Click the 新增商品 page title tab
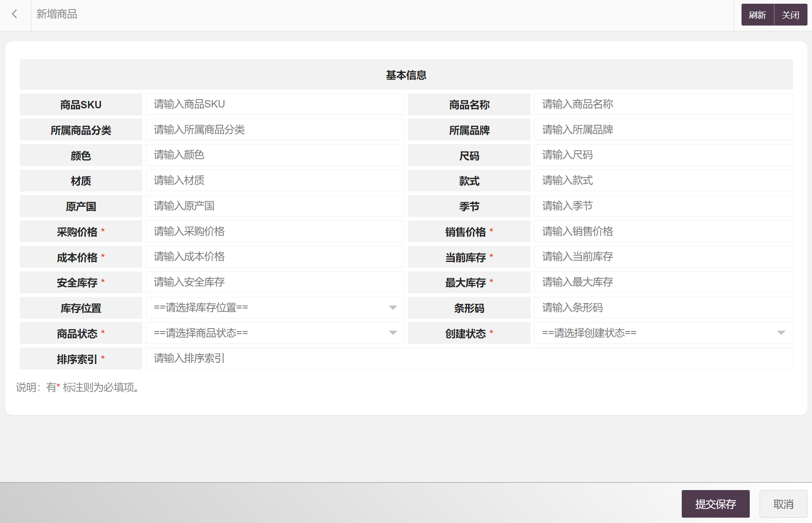 tap(57, 14)
